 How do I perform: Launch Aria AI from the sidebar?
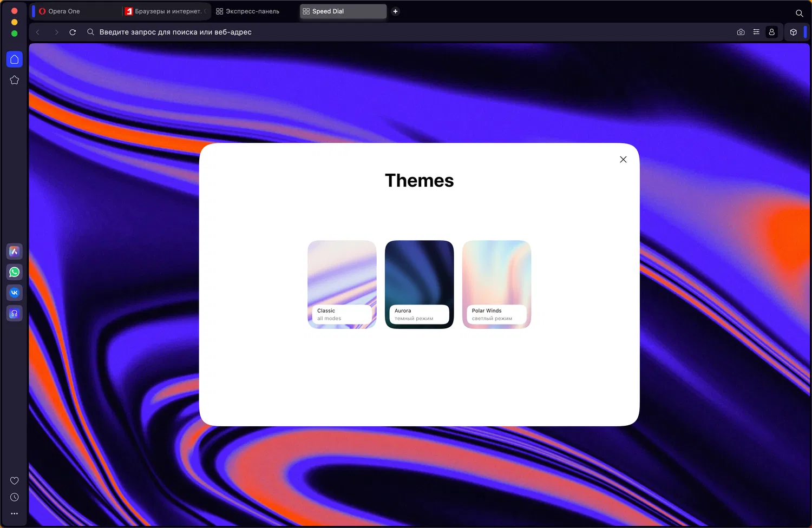point(15,252)
